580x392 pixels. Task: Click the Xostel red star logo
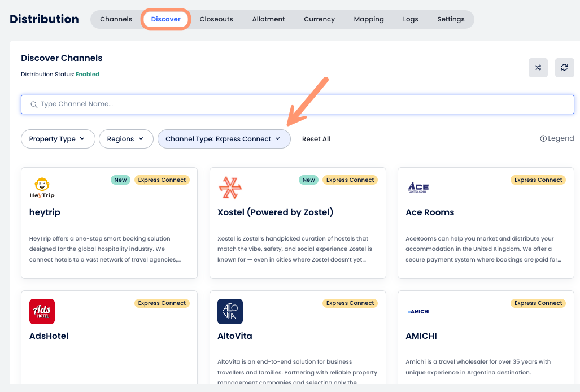click(x=230, y=188)
